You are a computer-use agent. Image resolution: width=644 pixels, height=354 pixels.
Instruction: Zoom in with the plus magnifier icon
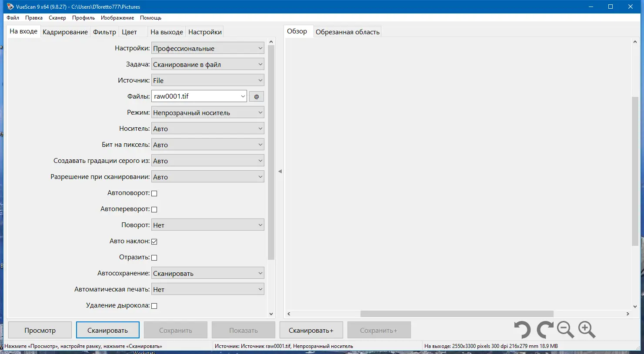pos(587,330)
